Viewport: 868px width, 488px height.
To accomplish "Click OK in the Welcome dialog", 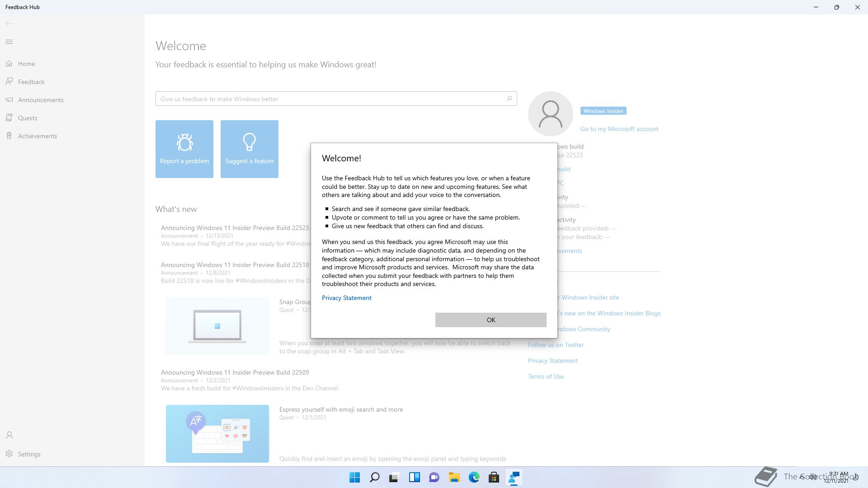I will (491, 320).
